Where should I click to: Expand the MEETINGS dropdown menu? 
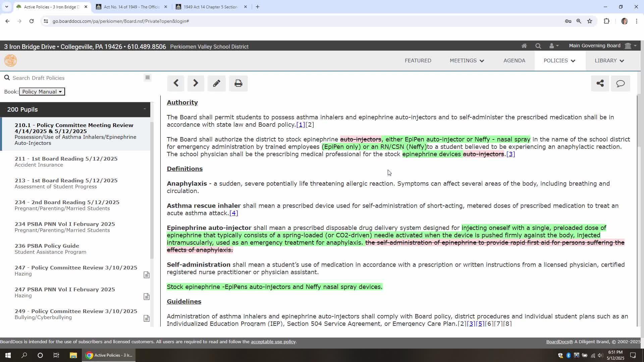pos(467,61)
